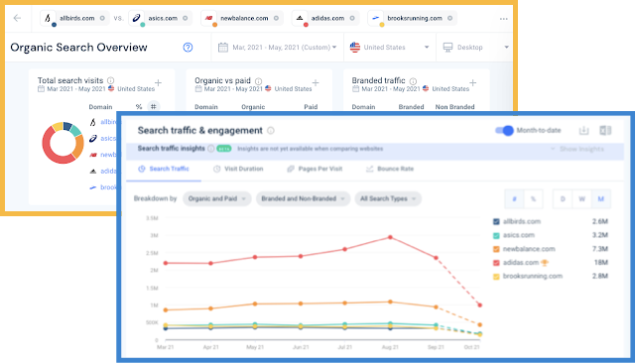Uncheck newbalance.com in chart legend
The width and height of the screenshot is (637, 364).
(x=496, y=249)
